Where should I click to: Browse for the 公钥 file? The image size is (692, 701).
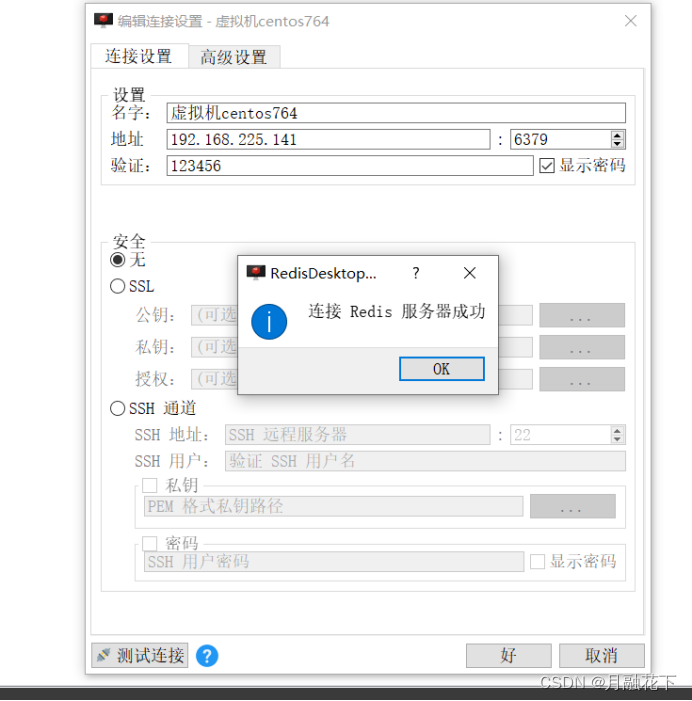pos(582,315)
